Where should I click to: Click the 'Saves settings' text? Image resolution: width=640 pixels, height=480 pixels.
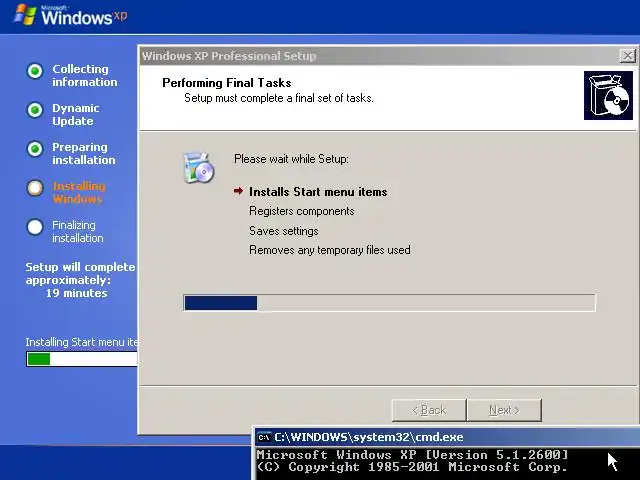tap(284, 231)
